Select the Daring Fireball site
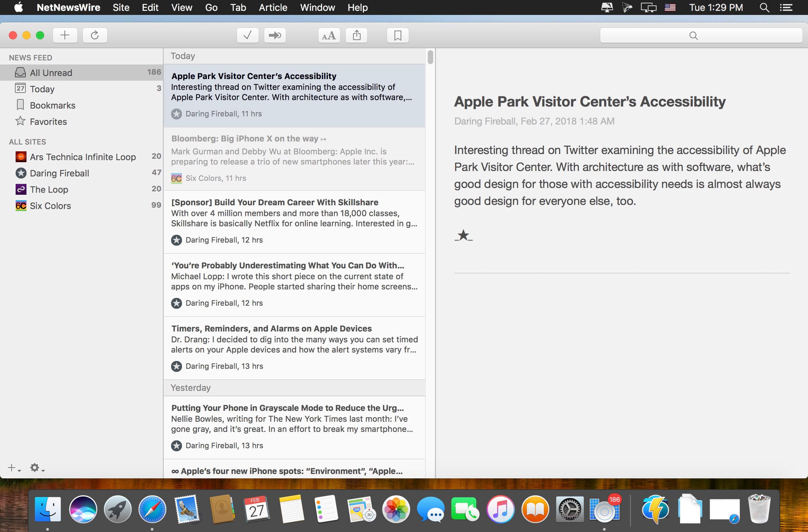 81,173
